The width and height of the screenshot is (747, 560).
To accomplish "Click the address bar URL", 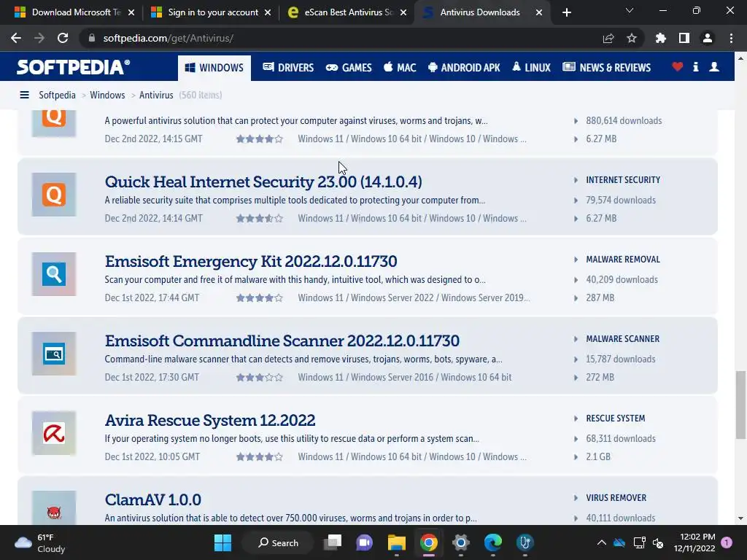I will point(169,38).
